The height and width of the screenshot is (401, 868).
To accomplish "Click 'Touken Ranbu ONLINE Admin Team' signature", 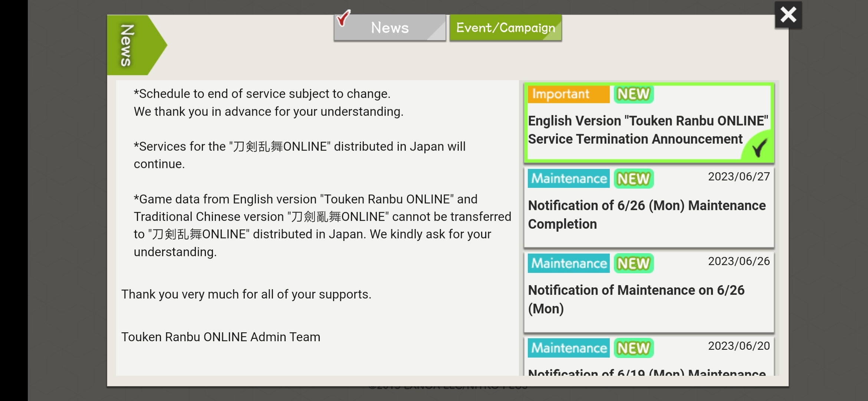I will click(221, 337).
